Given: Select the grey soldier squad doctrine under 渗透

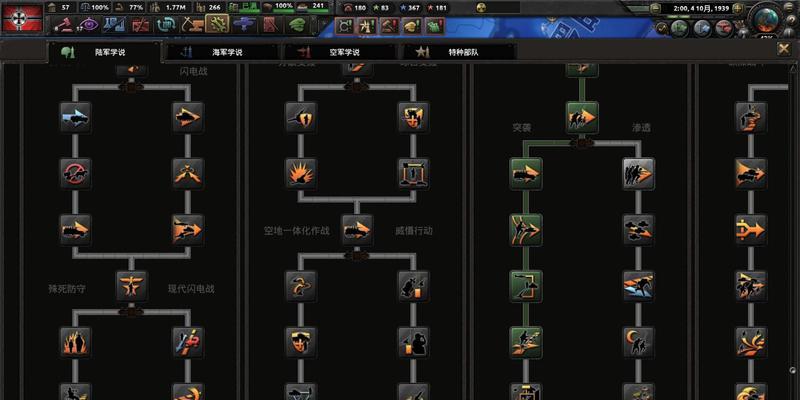Looking at the screenshot, I should click(638, 173).
